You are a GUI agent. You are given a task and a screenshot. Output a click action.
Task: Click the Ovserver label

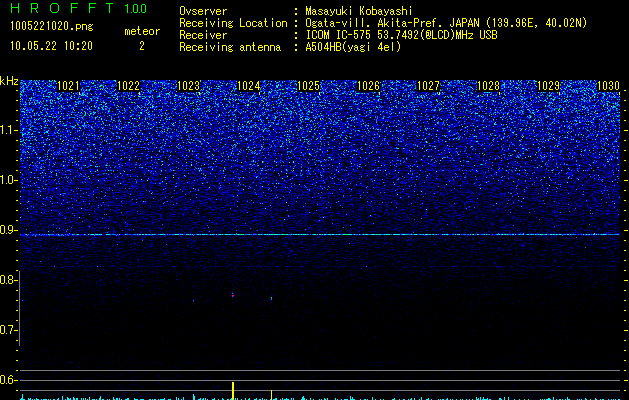click(203, 11)
